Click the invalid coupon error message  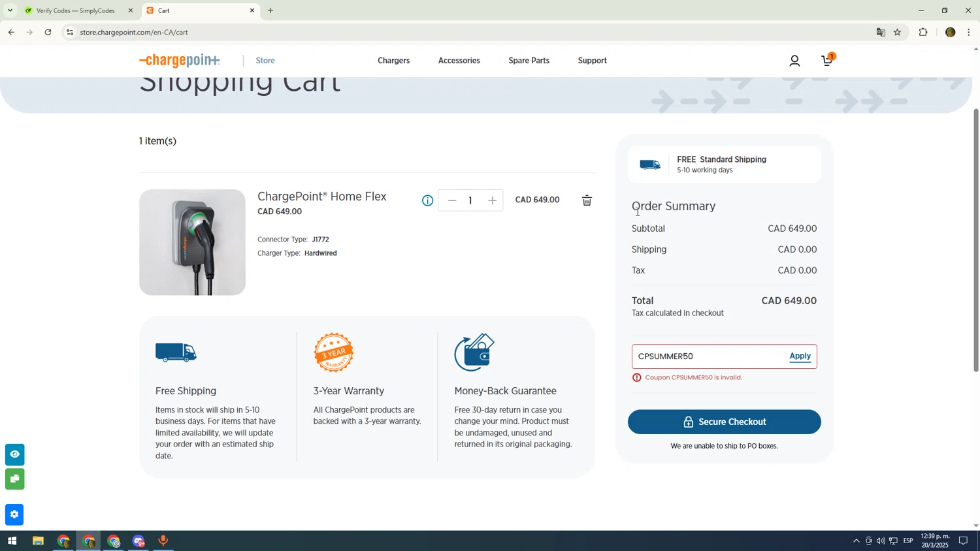[694, 377]
